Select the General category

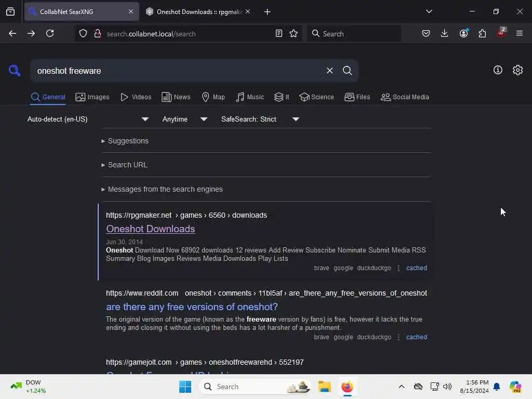click(48, 97)
